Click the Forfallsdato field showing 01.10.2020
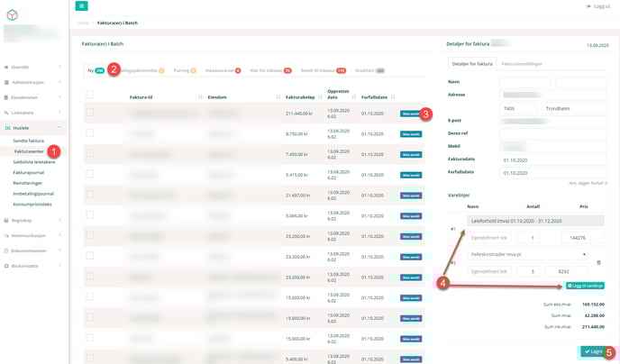Screen dimensions: 620x364 [x=552, y=173]
